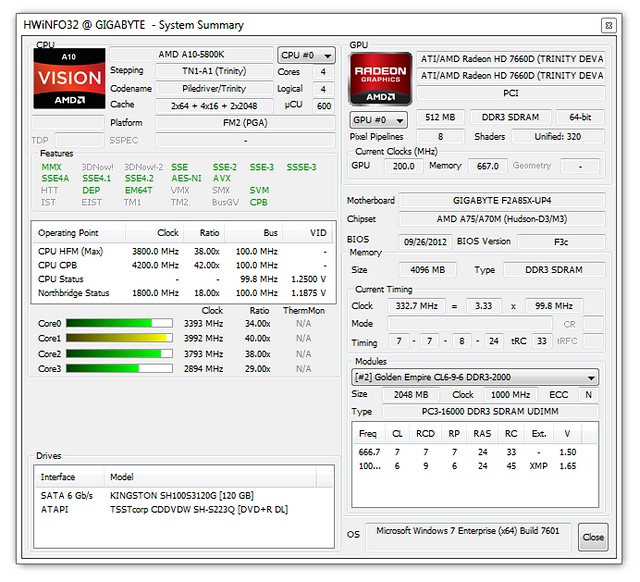Click the Piledriver/Trinity codename field
Image resolution: width=640 pixels, height=582 pixels.
point(214,89)
